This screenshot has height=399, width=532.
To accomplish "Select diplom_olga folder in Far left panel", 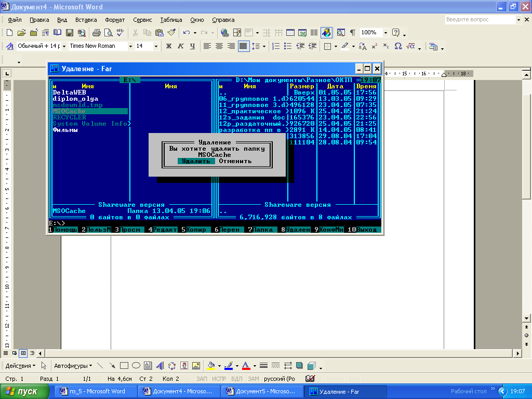I will [75, 99].
